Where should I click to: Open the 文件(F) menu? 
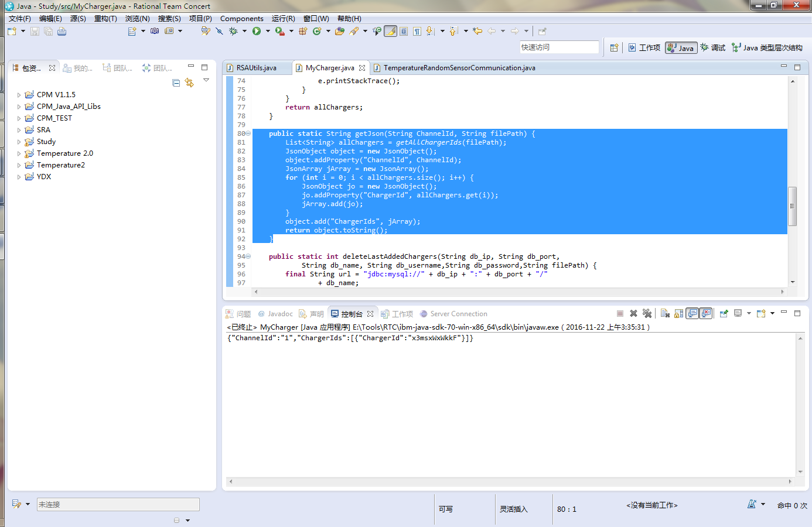pyautogui.click(x=20, y=19)
